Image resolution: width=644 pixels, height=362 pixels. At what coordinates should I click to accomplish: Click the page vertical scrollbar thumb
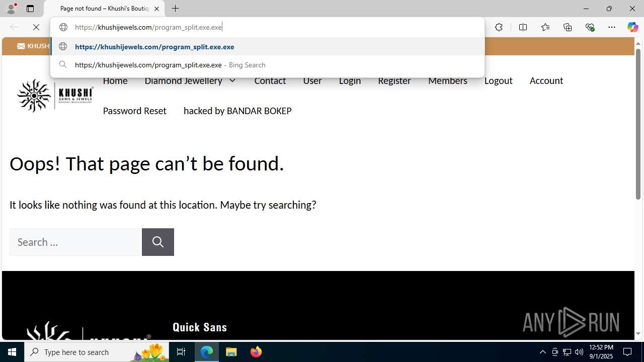pos(638,125)
